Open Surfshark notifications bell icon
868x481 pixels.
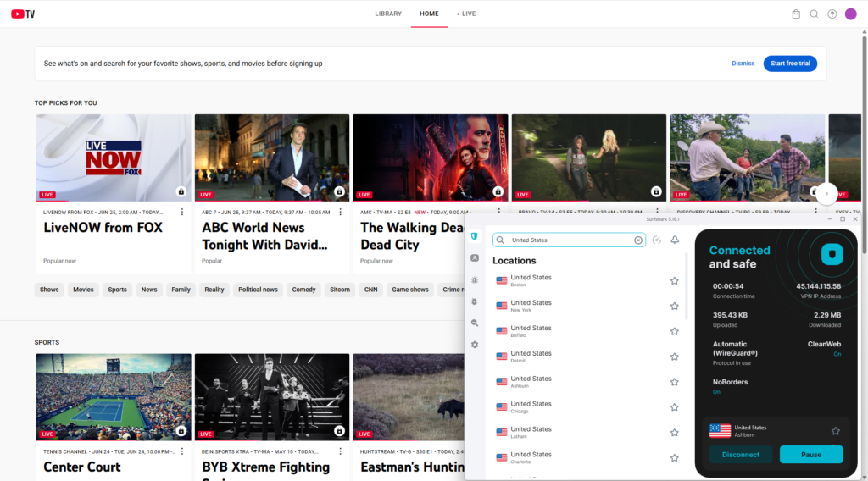pyautogui.click(x=675, y=240)
